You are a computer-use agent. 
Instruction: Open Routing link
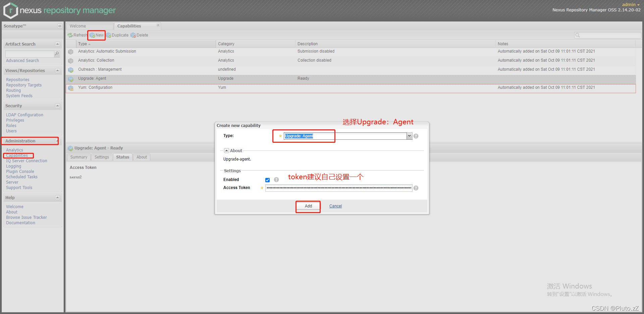[13, 90]
